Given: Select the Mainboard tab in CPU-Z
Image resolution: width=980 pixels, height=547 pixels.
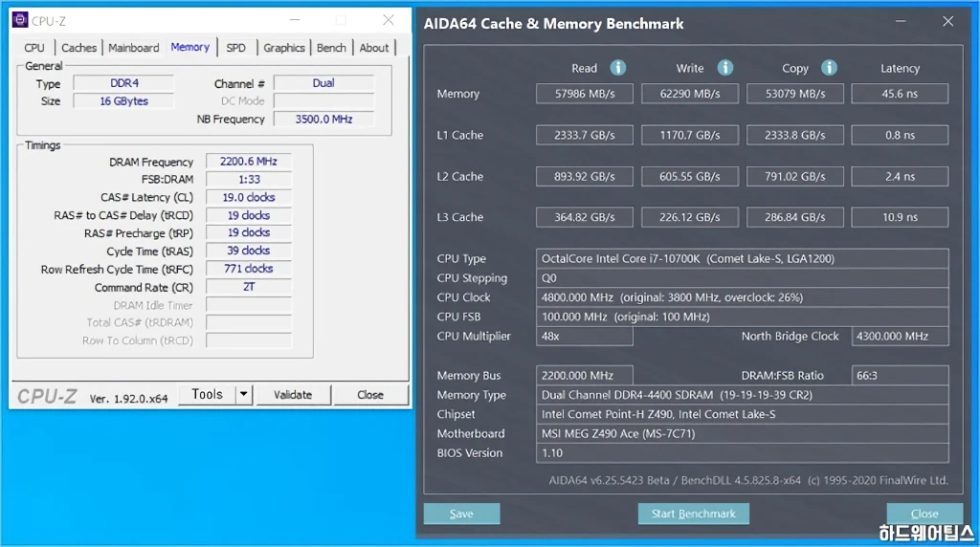Looking at the screenshot, I should (x=134, y=48).
